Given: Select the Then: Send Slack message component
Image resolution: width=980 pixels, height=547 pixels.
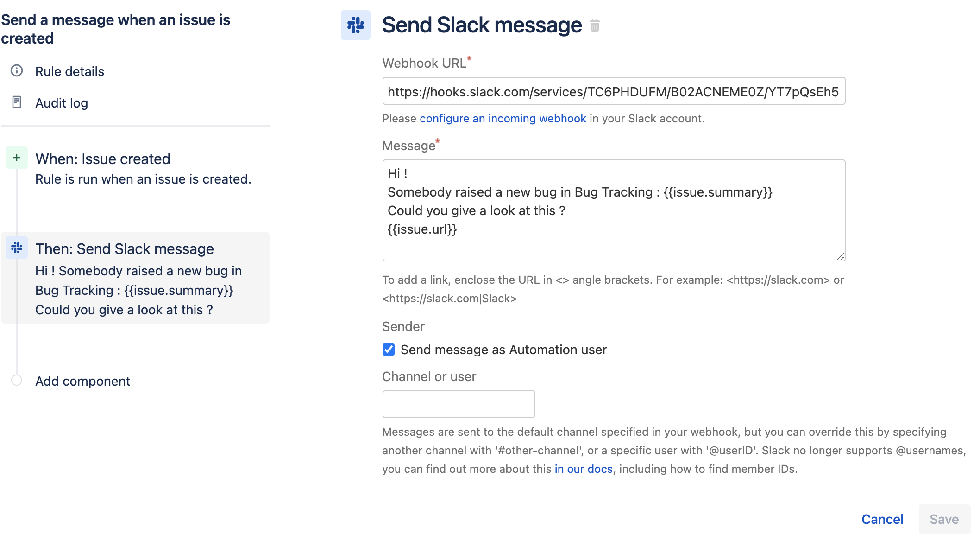Looking at the screenshot, I should (124, 248).
